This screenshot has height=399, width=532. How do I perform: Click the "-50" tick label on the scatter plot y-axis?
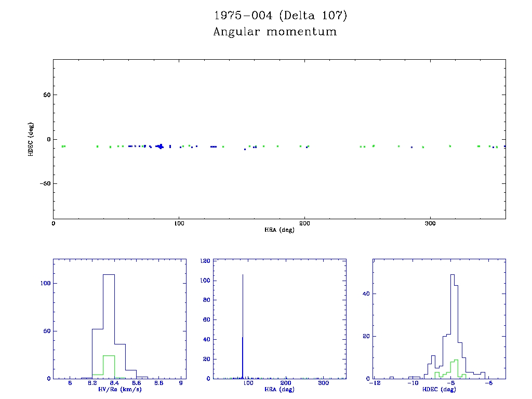(x=44, y=183)
